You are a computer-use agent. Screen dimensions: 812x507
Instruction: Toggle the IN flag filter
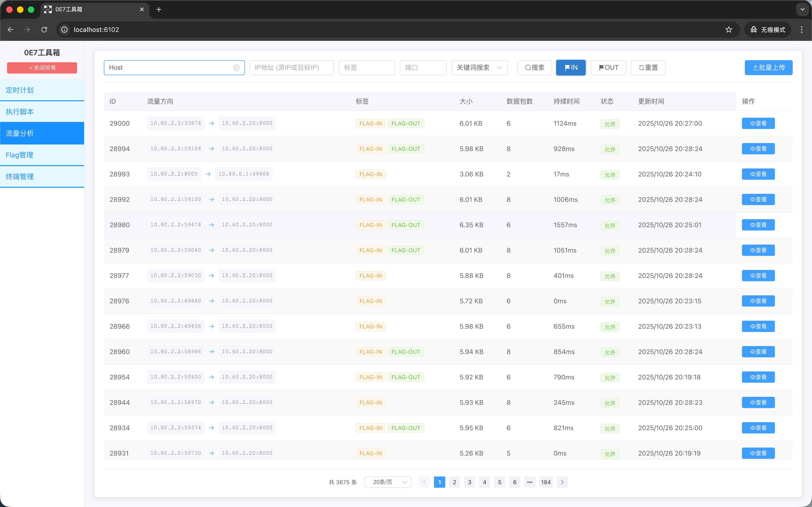tap(571, 68)
